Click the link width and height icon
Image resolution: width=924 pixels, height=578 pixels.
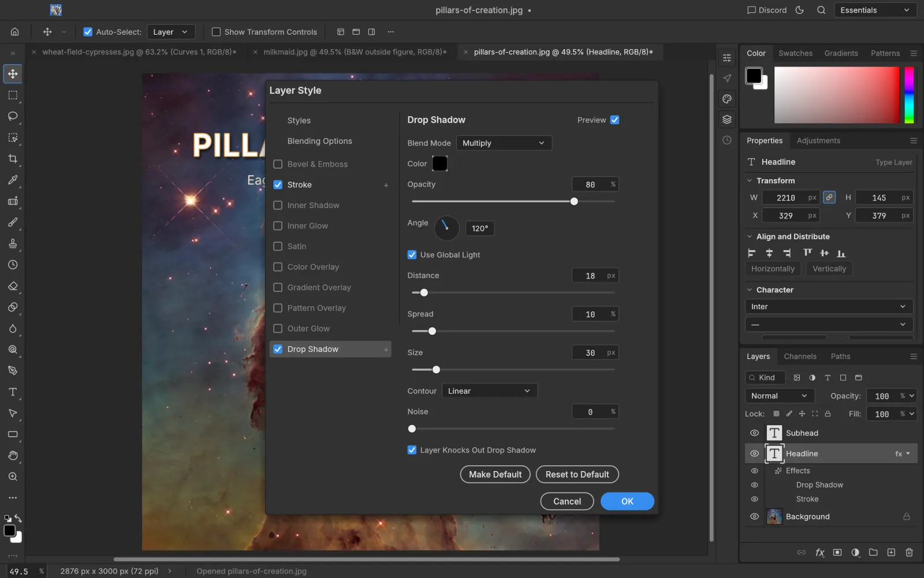click(829, 197)
